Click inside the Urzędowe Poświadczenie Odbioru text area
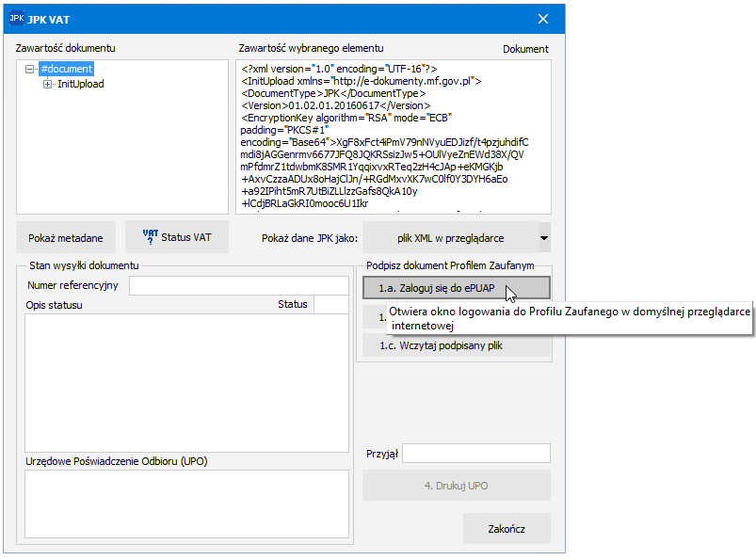This screenshot has width=756, height=560. coord(186,504)
